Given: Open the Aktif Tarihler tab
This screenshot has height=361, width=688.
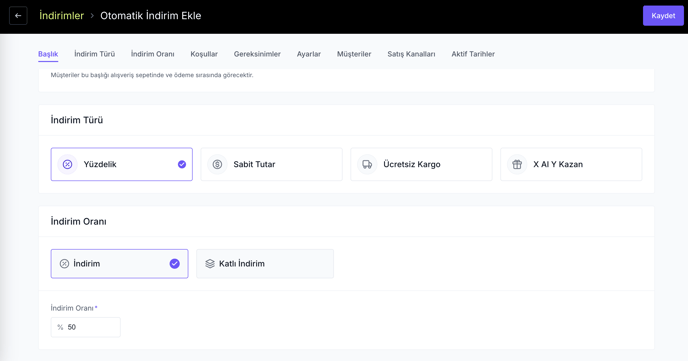Looking at the screenshot, I should 473,54.
